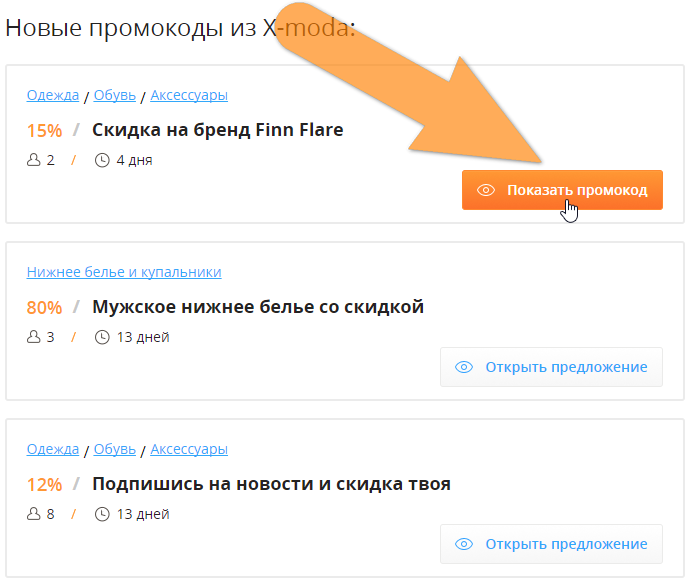The width and height of the screenshot is (689, 584).
Task: Click the user icon beside count 3
Action: [33, 337]
